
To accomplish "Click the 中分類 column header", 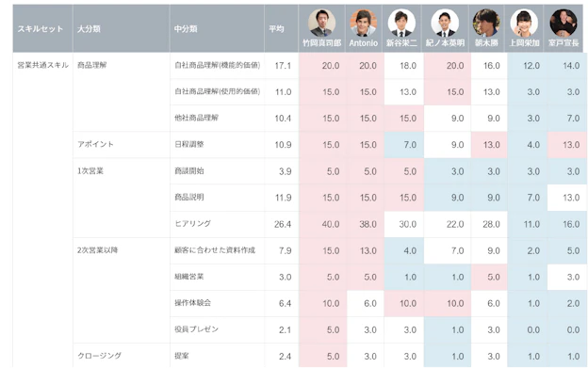I will [x=186, y=29].
